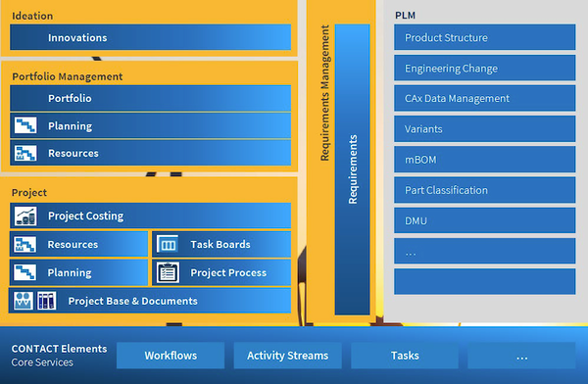Select Activity Streams service
The width and height of the screenshot is (588, 384).
pyautogui.click(x=287, y=356)
